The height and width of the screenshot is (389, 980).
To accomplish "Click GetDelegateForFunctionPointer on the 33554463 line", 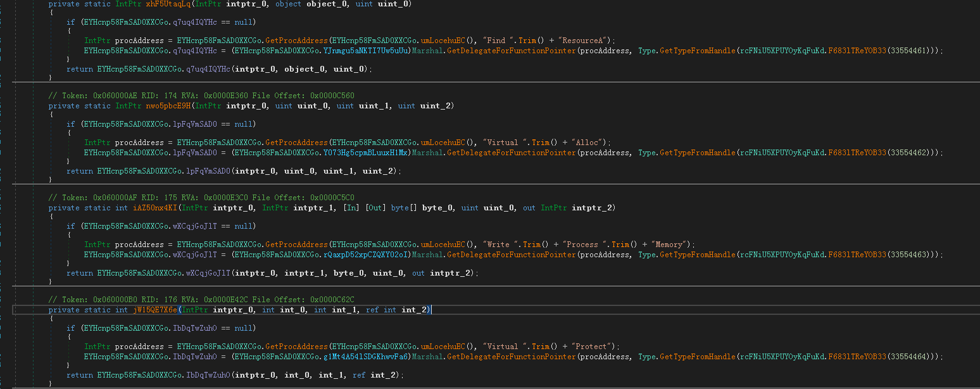I will tap(512, 255).
